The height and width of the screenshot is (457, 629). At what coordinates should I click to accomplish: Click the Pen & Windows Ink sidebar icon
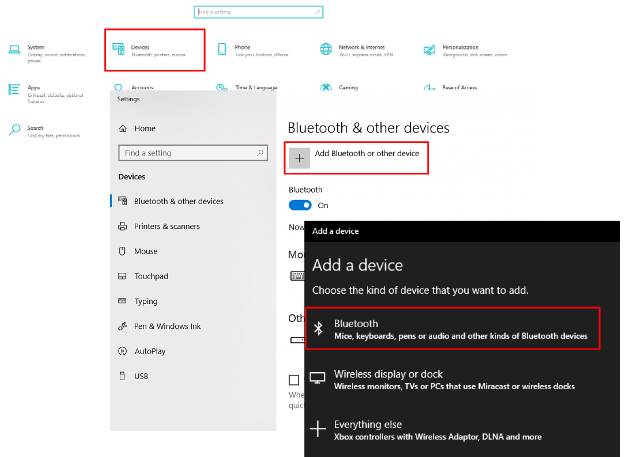tap(122, 326)
